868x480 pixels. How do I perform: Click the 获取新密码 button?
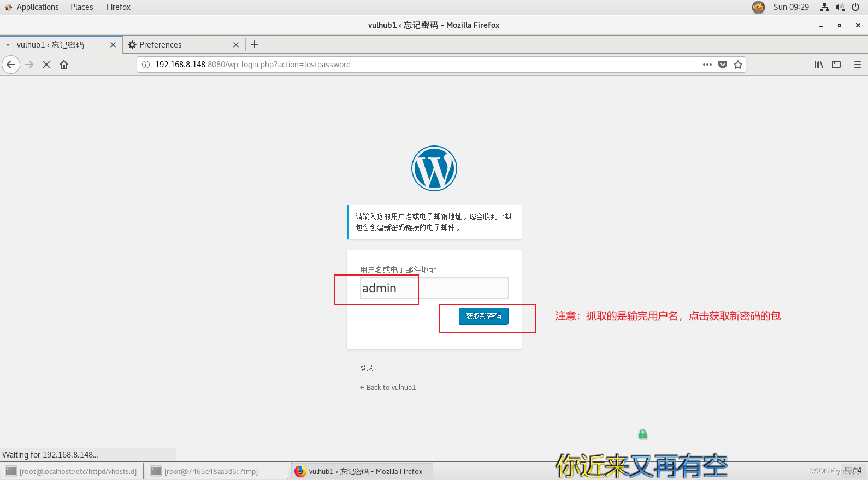[483, 316]
